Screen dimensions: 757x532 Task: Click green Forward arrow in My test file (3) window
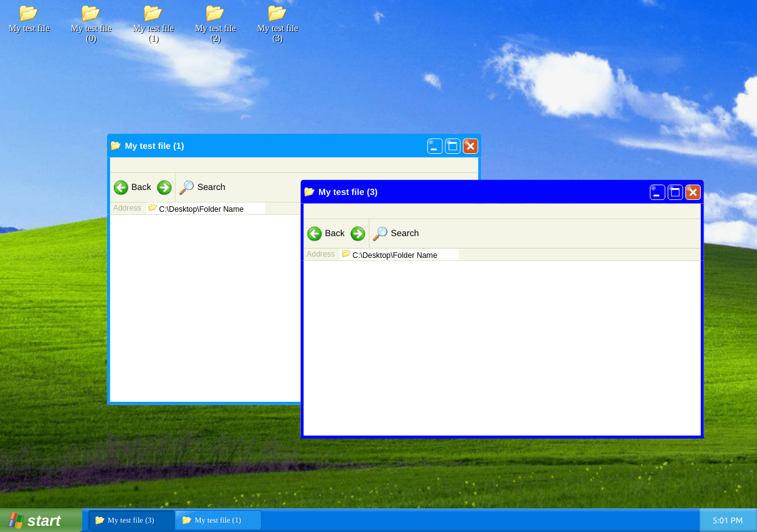[358, 234]
